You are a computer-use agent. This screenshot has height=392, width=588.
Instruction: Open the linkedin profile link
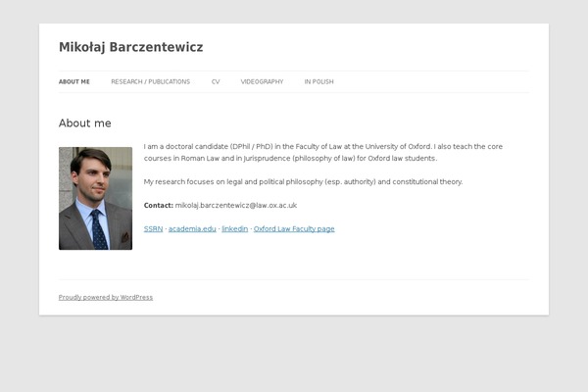tap(234, 229)
